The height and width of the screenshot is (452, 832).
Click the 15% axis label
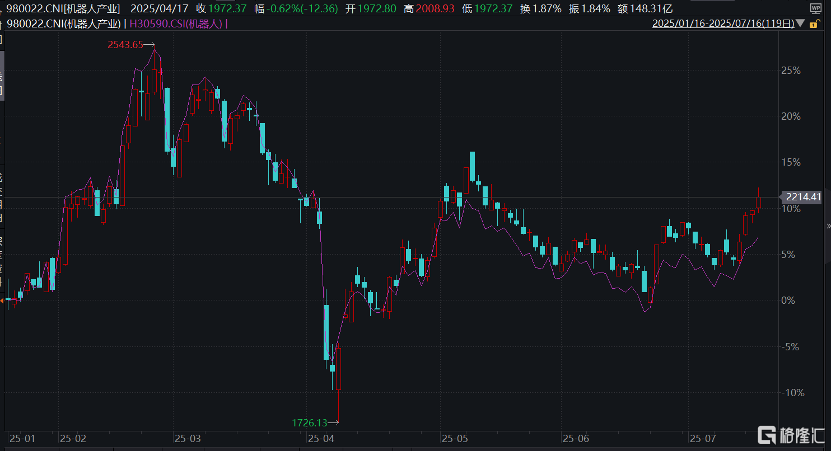[x=791, y=162]
